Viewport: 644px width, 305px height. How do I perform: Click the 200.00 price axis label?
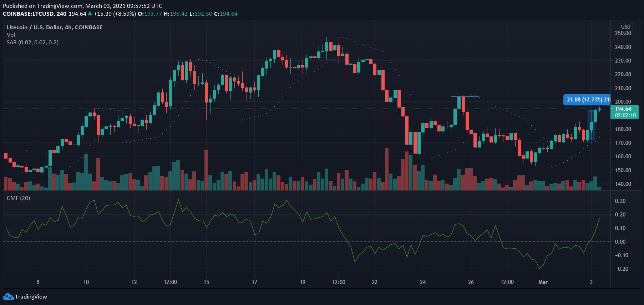(x=623, y=101)
